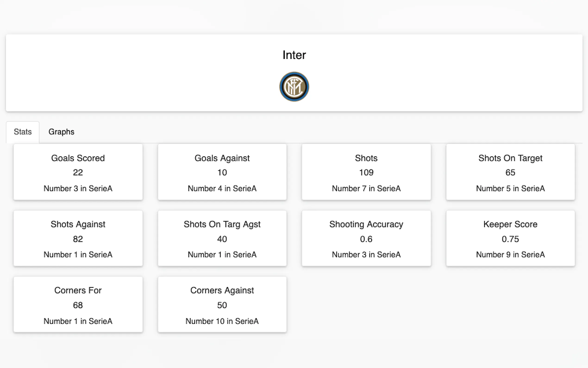Click "Number 7 in SerieA" ranking text

pyautogui.click(x=366, y=188)
